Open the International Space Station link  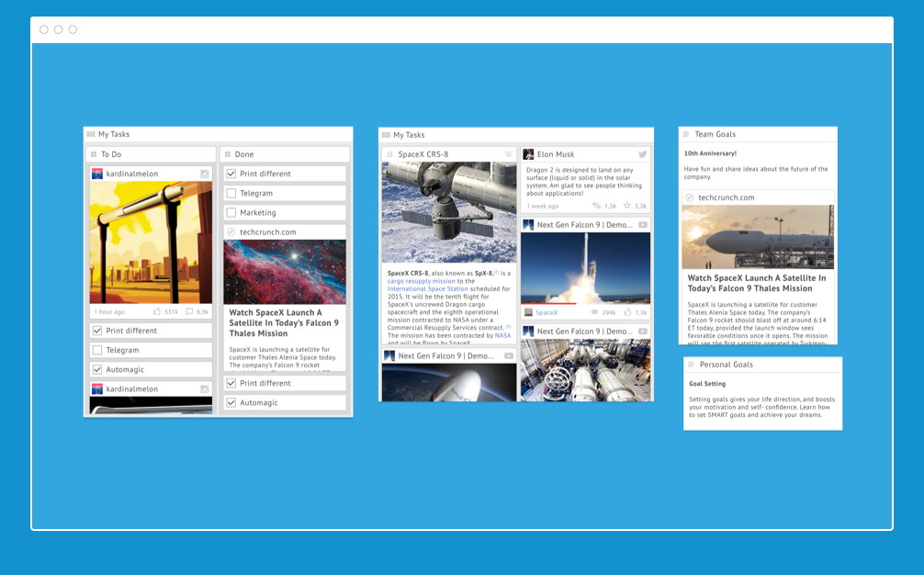427,288
